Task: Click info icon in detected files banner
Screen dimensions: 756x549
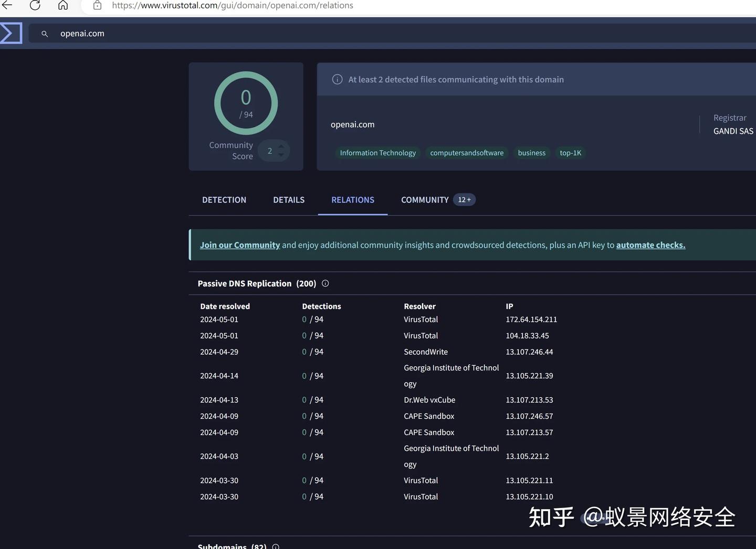Action: [x=337, y=79]
